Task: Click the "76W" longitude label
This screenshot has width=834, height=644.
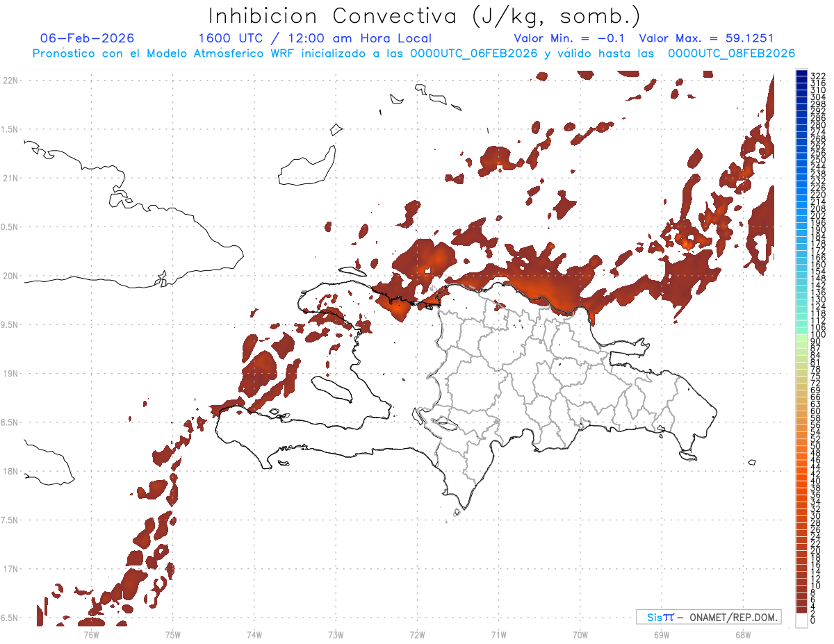Action: pyautogui.click(x=91, y=634)
